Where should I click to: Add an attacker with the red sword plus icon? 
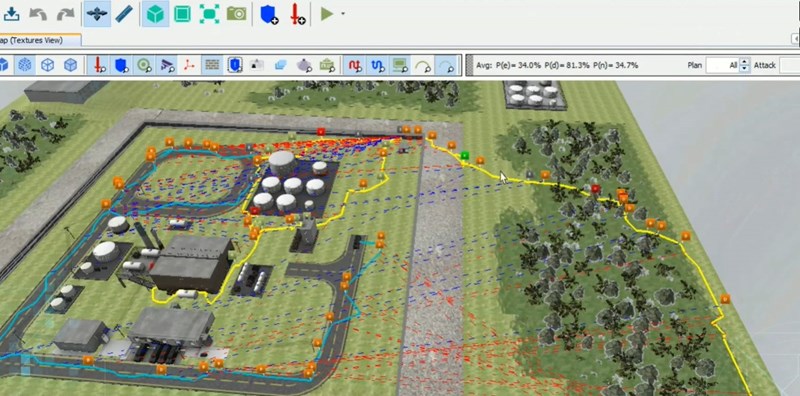click(297, 14)
